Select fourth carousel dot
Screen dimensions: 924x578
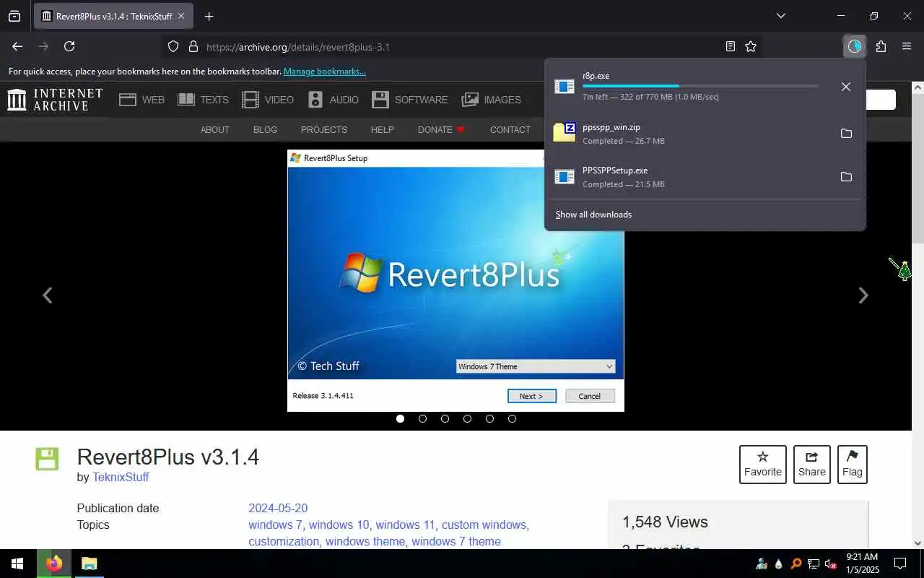[468, 418]
